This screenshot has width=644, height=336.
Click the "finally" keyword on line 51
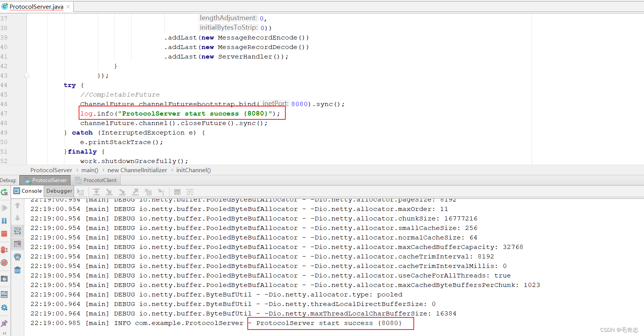pyautogui.click(x=82, y=152)
